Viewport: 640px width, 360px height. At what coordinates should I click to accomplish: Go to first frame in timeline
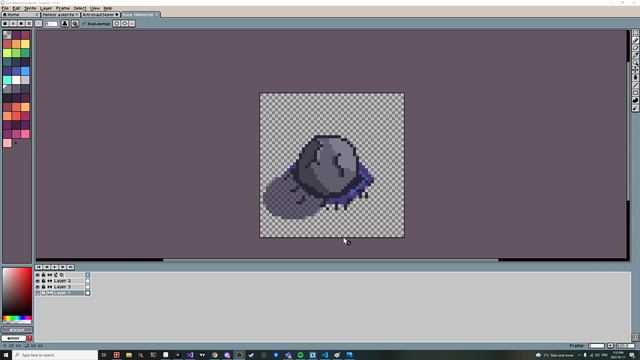tap(39, 267)
